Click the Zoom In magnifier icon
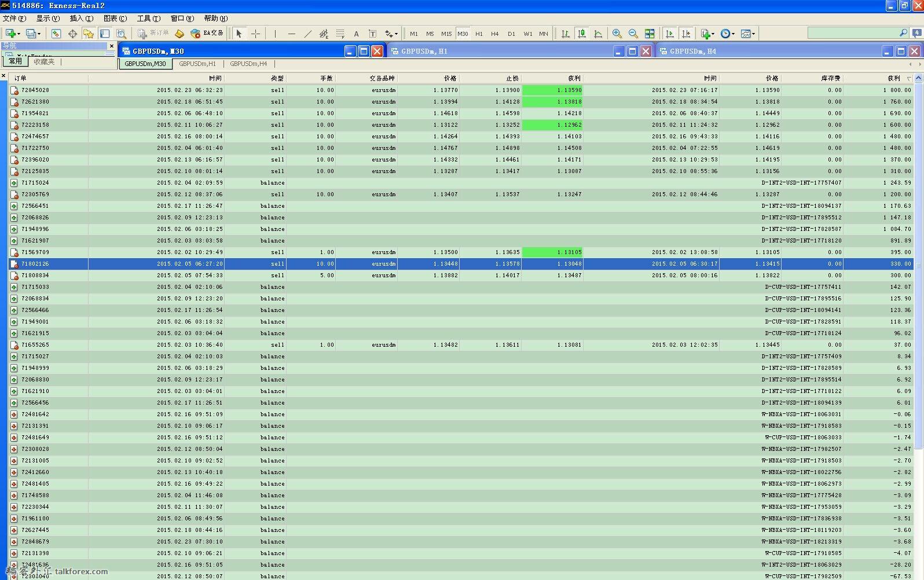The width and height of the screenshot is (924, 580). coord(617,34)
